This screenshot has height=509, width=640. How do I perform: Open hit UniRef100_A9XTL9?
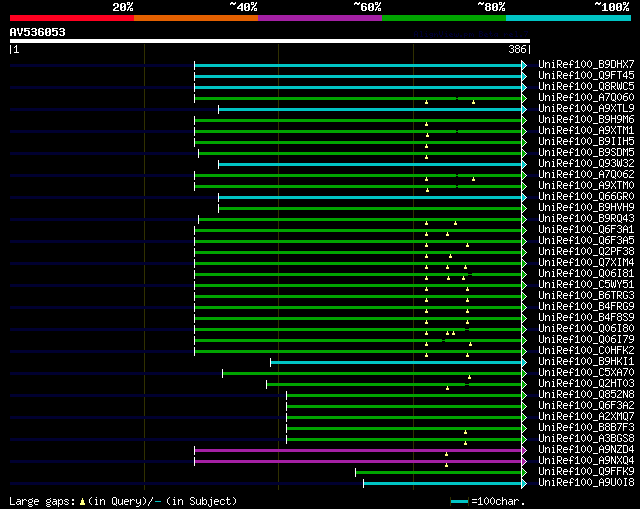pyautogui.click(x=586, y=109)
